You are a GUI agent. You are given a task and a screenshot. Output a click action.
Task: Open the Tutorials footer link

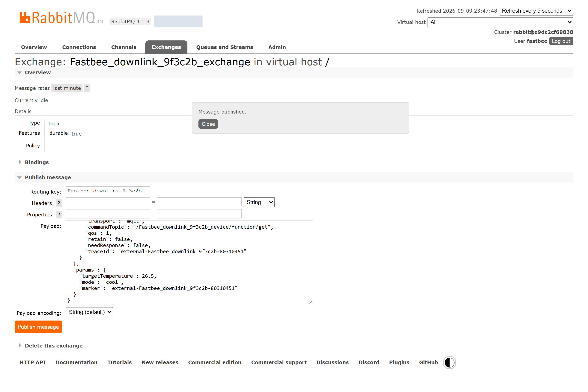point(119,362)
